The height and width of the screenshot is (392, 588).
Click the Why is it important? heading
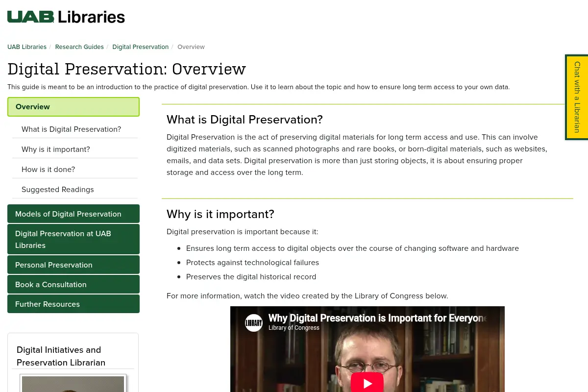220,214
